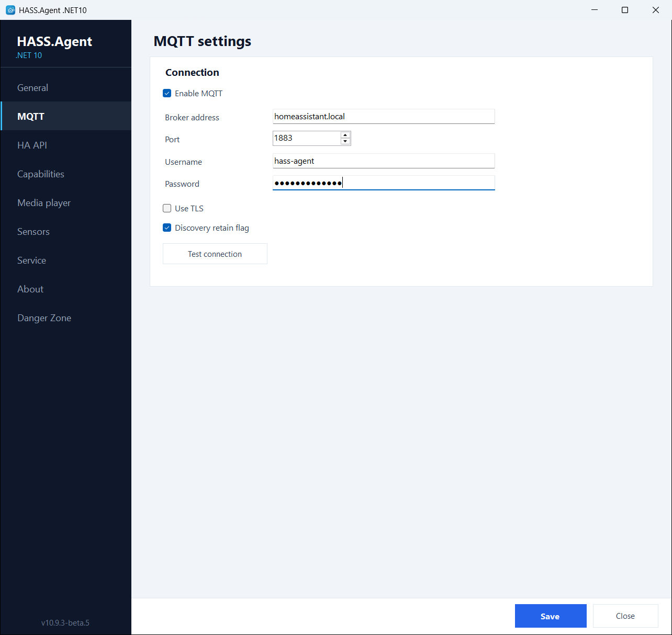Open the Capabilities section

66,174
